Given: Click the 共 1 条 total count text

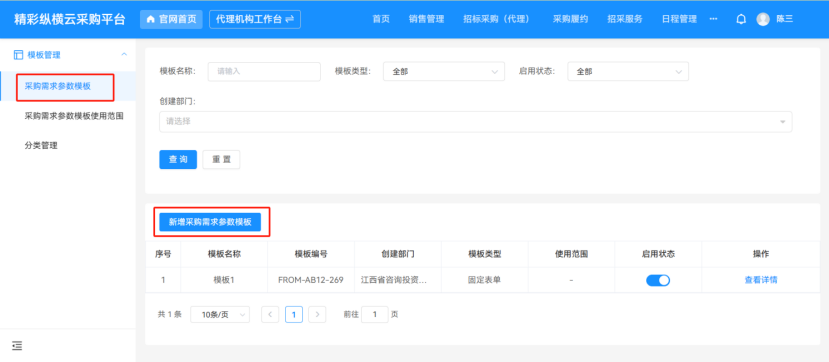Looking at the screenshot, I should tap(170, 314).
